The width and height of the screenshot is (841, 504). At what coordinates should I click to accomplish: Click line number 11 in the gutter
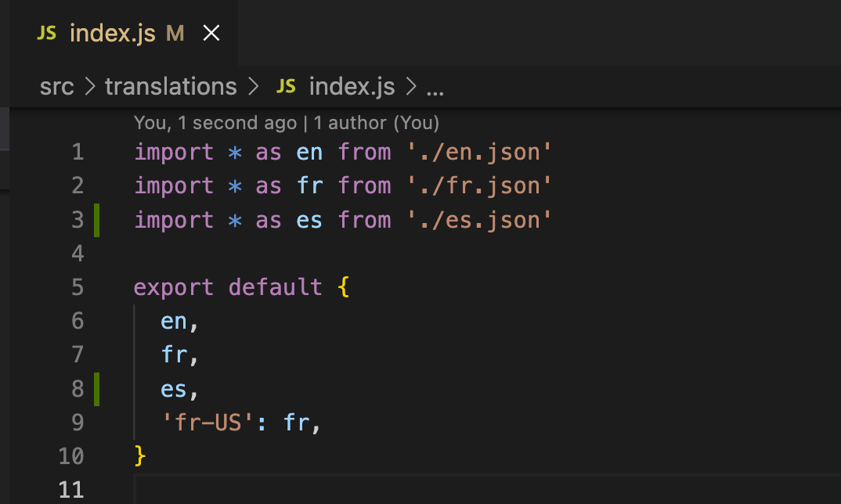point(71,490)
